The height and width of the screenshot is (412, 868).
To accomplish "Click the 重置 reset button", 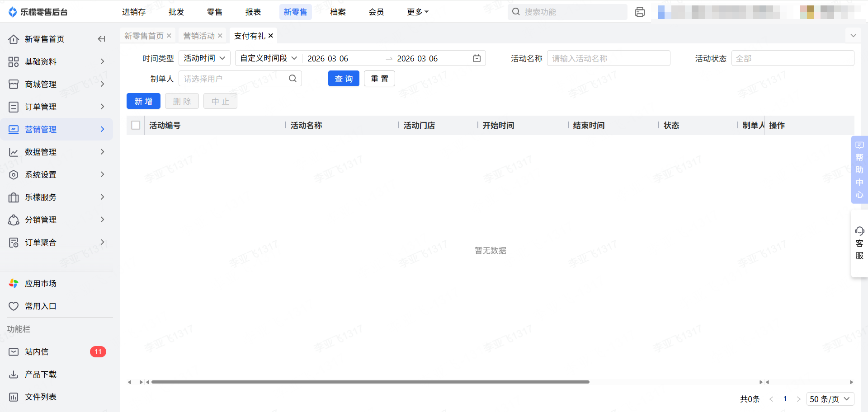I will (379, 79).
